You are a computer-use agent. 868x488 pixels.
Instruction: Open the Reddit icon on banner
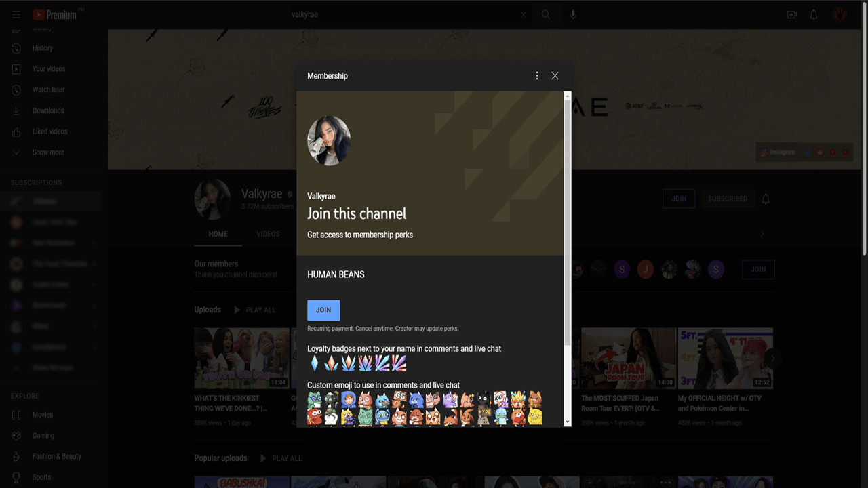click(821, 152)
